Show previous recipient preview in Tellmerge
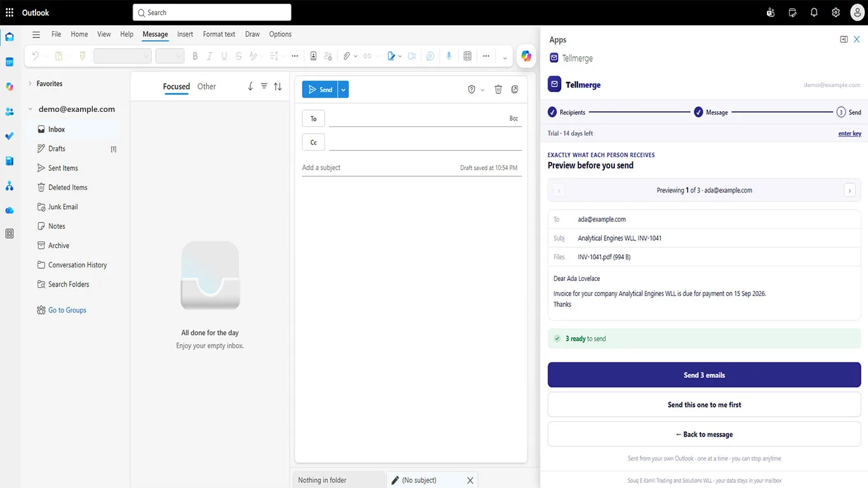Image resolution: width=868 pixels, height=488 pixels. coord(559,190)
